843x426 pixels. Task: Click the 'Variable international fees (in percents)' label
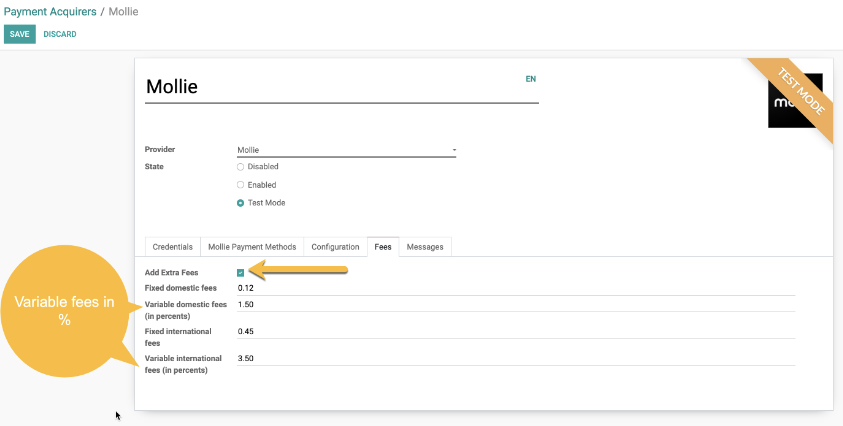point(183,364)
